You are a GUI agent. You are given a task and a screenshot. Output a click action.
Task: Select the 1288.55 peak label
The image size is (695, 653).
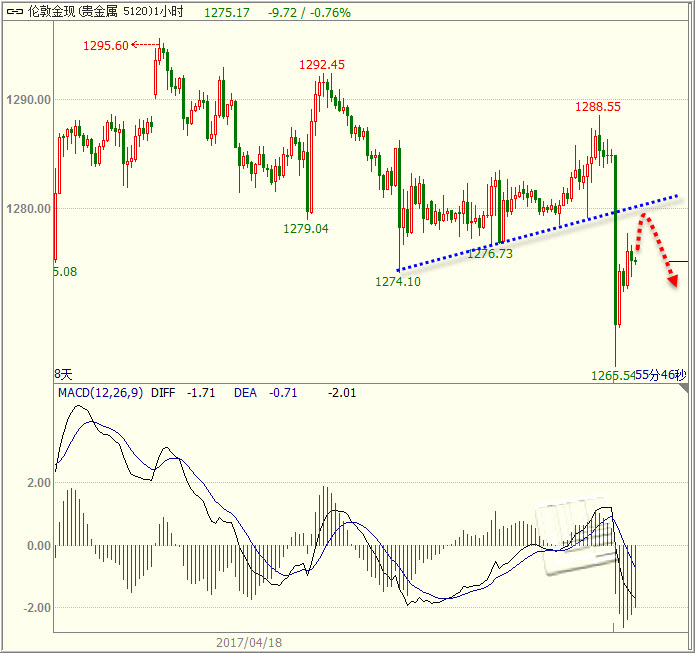597,106
